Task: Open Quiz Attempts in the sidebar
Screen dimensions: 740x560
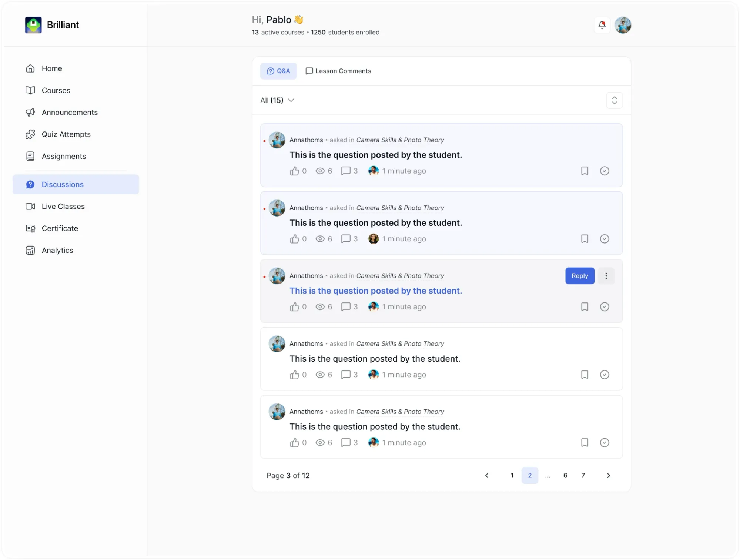Action: pos(76,134)
